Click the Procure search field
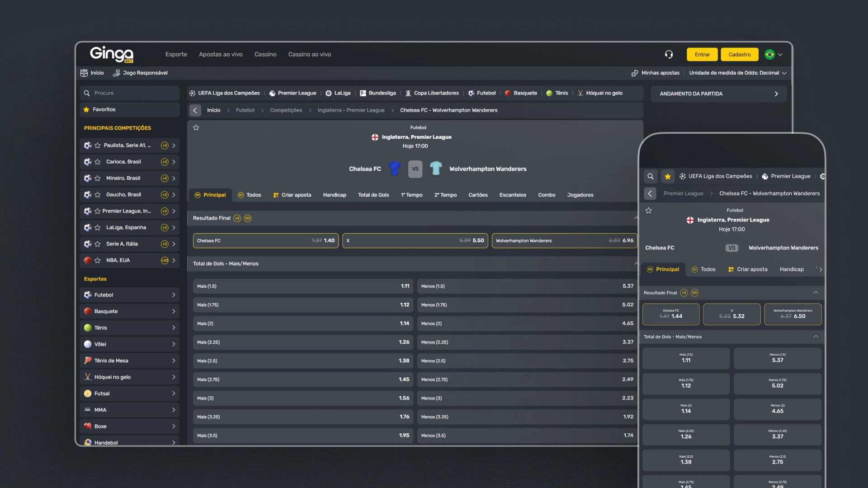This screenshot has width=868, height=488. coord(130,93)
